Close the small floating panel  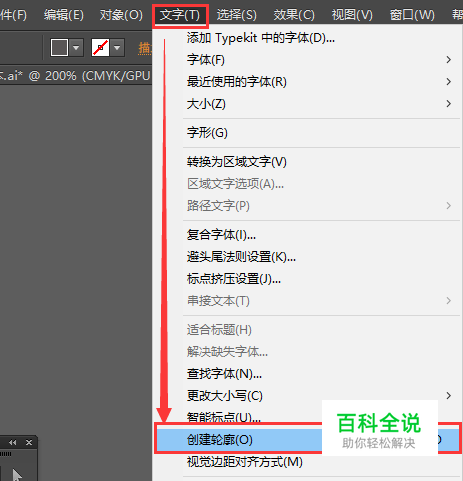point(29,443)
